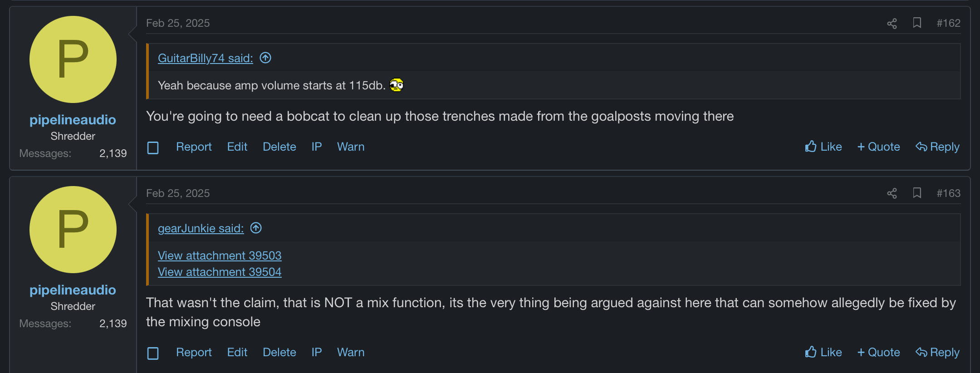Bookmark post #162
The image size is (980, 373).
[917, 23]
